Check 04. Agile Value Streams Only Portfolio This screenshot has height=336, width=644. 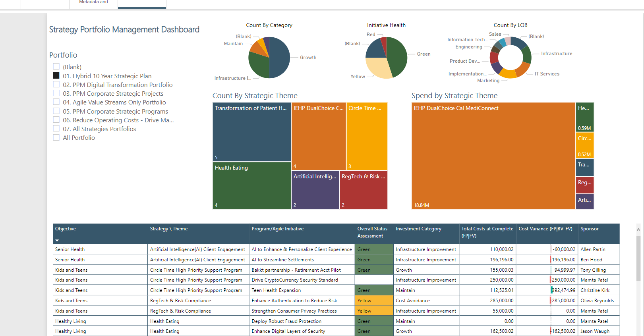click(x=56, y=102)
